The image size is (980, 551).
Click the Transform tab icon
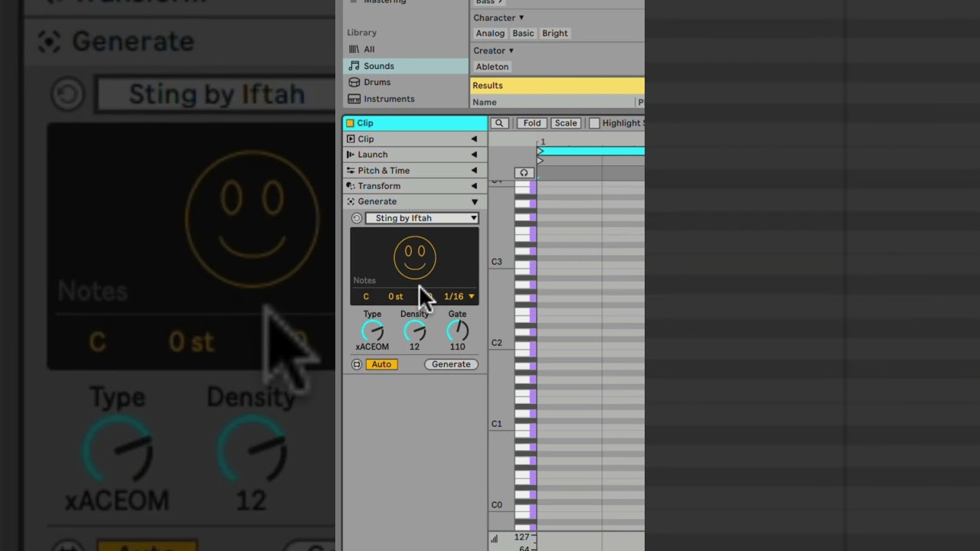tap(351, 186)
